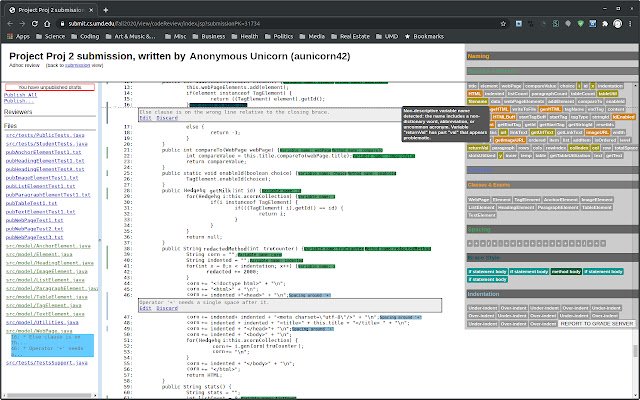Open the Politics bookmarks folder
Image resolution: width=640 pixels, height=400 pixels.
279,36
